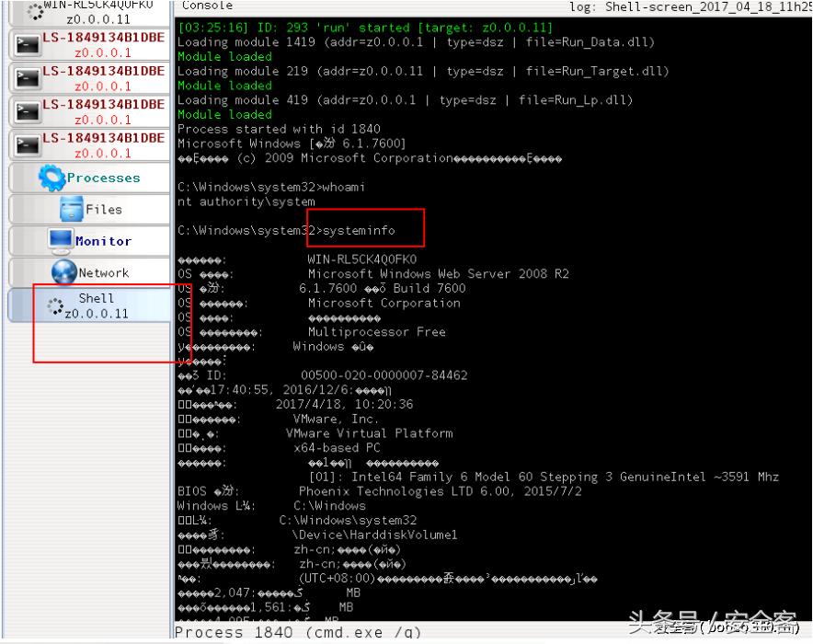Click the second LS-1849134B1DBE terminal icon

27,79
